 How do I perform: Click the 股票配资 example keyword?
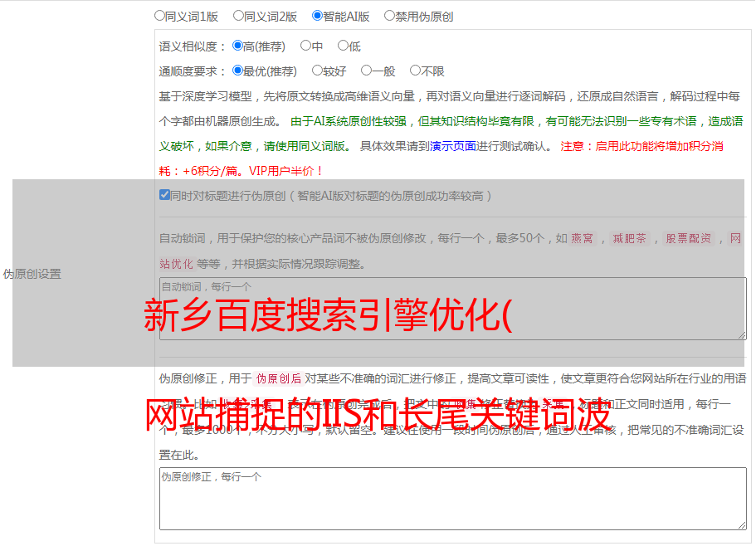689,238
